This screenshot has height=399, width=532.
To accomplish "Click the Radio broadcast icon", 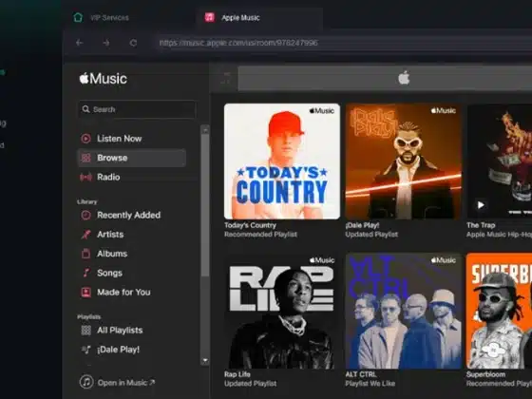I will pyautogui.click(x=85, y=177).
